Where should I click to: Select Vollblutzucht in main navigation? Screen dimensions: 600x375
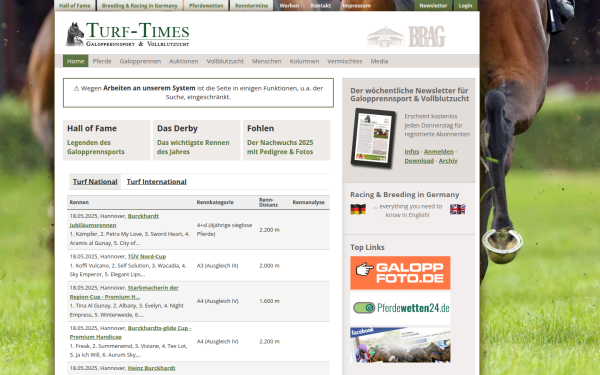(x=225, y=61)
